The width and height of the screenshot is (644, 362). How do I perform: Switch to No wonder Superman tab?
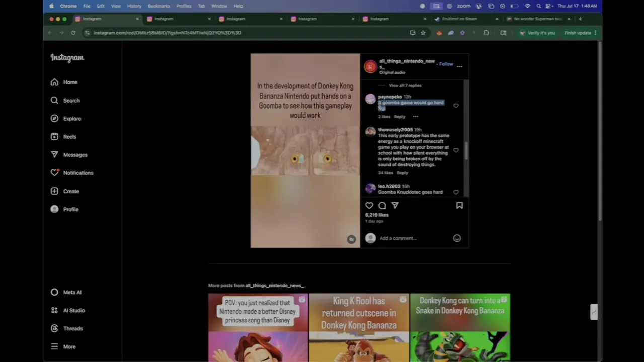[538, 19]
